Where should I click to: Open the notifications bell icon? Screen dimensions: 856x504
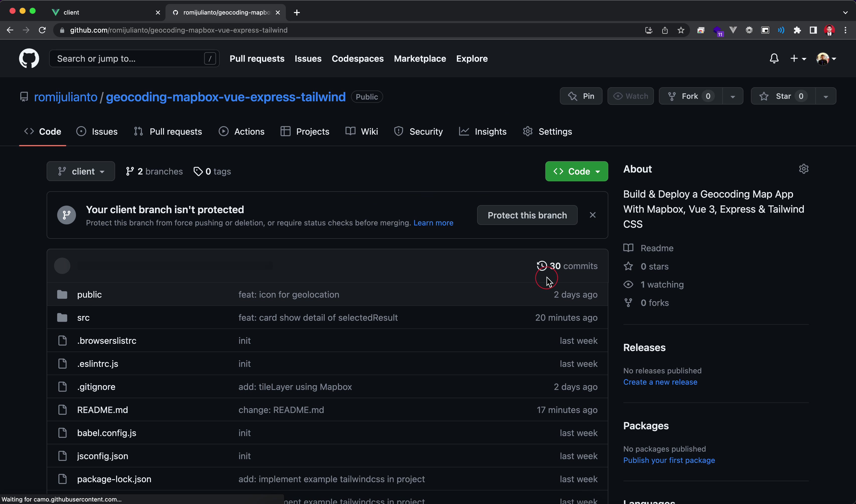click(774, 58)
